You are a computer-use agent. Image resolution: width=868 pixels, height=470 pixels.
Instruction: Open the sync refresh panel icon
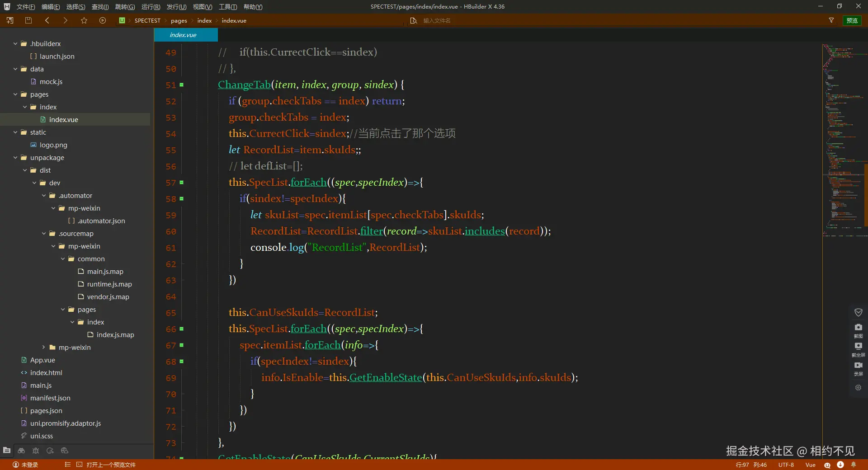(50, 450)
